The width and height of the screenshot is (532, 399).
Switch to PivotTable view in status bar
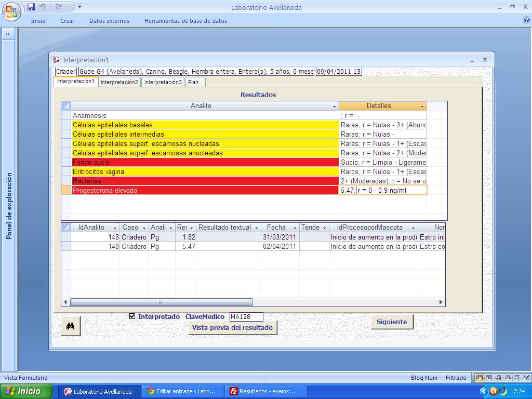[x=498, y=378]
